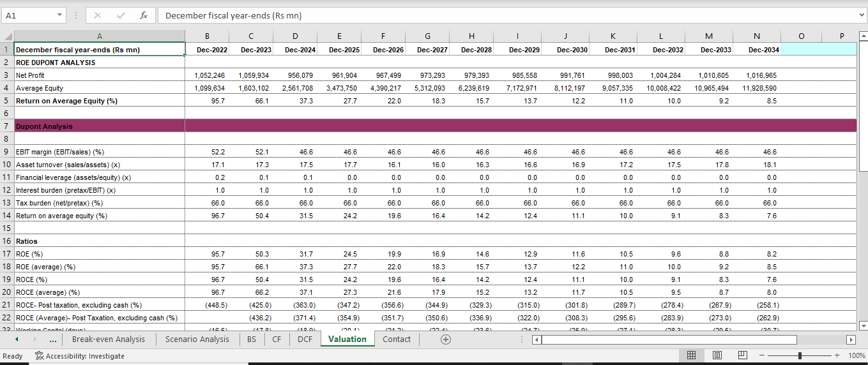
Task: Click Accessibility: Investigate status
Action: (x=79, y=355)
